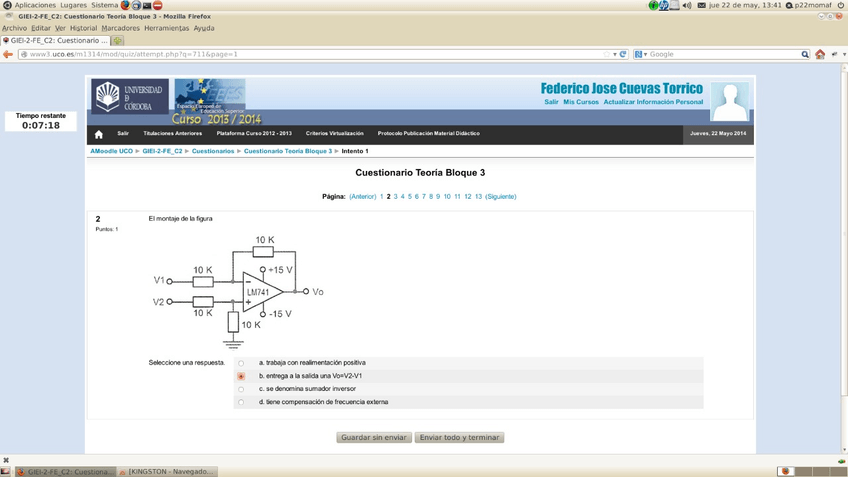
Task: Click the volume speaker icon in panel
Action: tap(687, 5)
